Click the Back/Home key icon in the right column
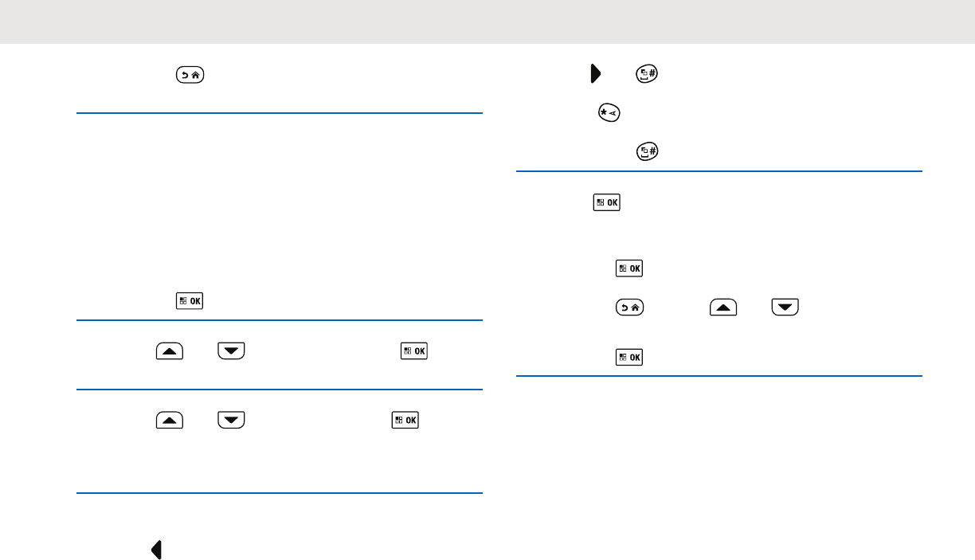The width and height of the screenshot is (975, 560). click(631, 307)
